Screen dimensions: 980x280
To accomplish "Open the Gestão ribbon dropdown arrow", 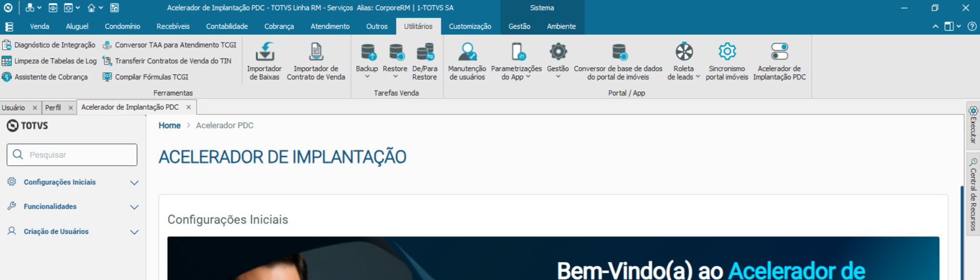I will tap(558, 77).
